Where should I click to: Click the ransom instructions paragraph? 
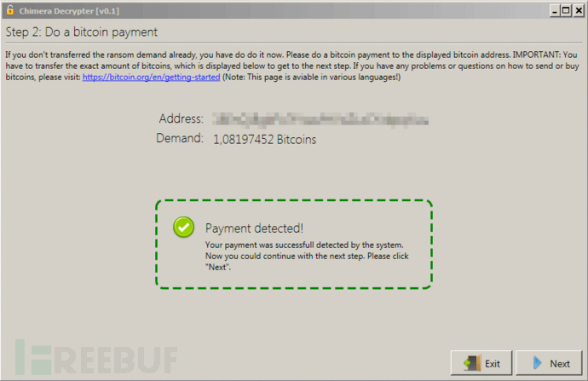point(292,66)
